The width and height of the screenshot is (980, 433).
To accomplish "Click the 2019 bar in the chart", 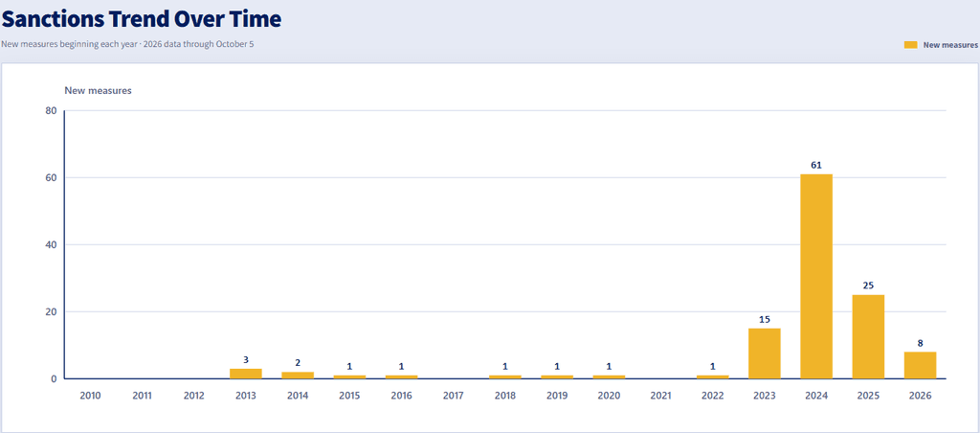I will coord(557,376).
